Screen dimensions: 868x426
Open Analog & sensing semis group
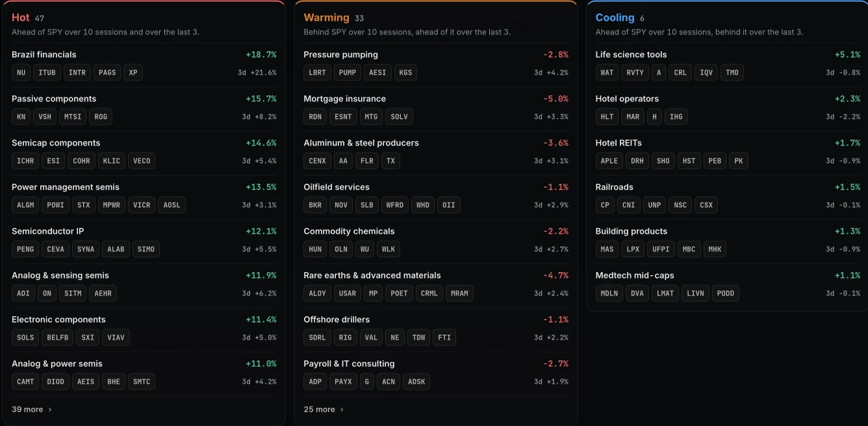coord(60,275)
